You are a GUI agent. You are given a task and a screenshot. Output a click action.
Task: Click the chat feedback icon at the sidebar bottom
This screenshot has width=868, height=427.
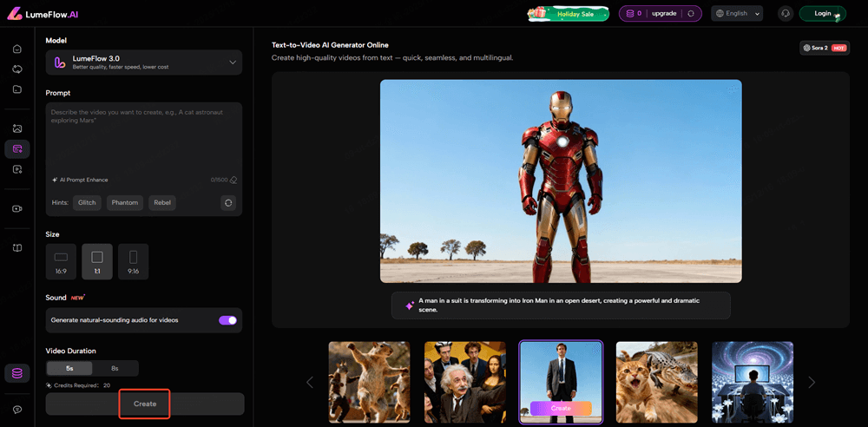tap(17, 409)
